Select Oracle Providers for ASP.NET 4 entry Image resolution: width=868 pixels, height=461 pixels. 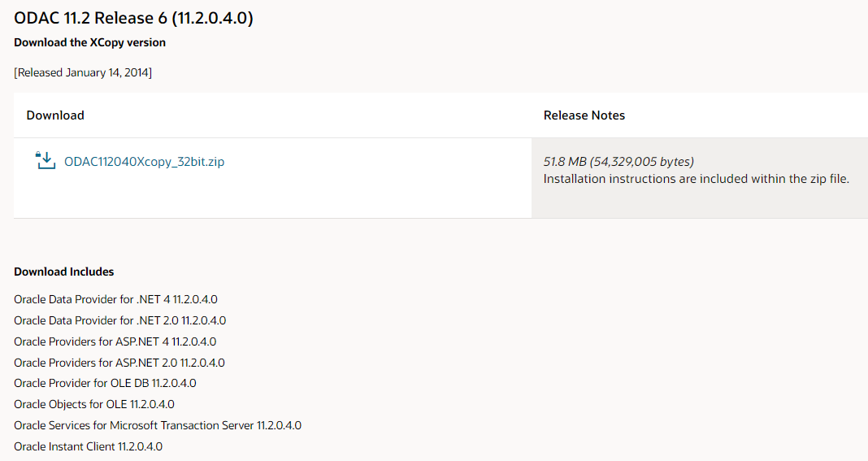[x=115, y=341]
